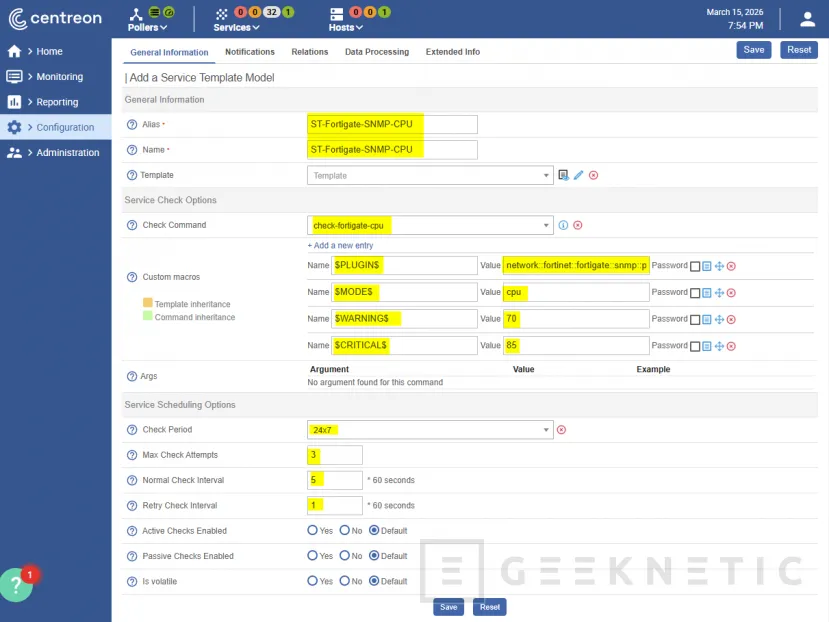Click the Add a new entry link
Screen dimensions: 829x622
[339, 245]
